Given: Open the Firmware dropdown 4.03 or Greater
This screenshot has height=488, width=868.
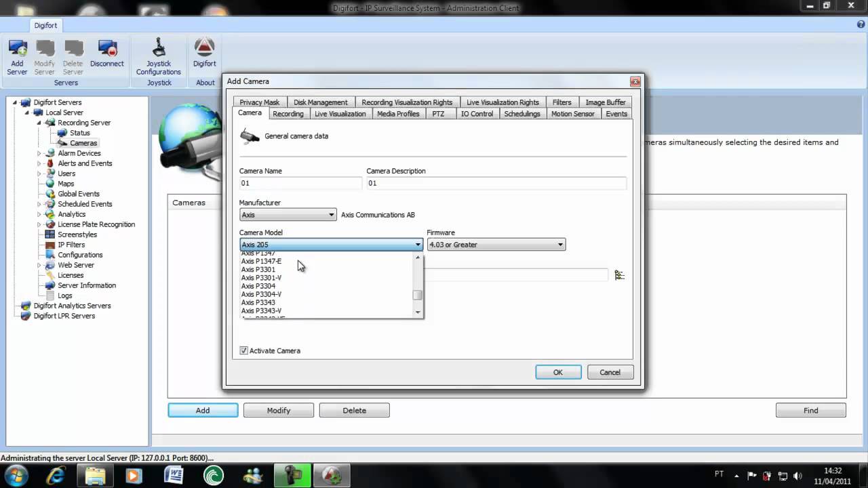Looking at the screenshot, I should click(496, 245).
